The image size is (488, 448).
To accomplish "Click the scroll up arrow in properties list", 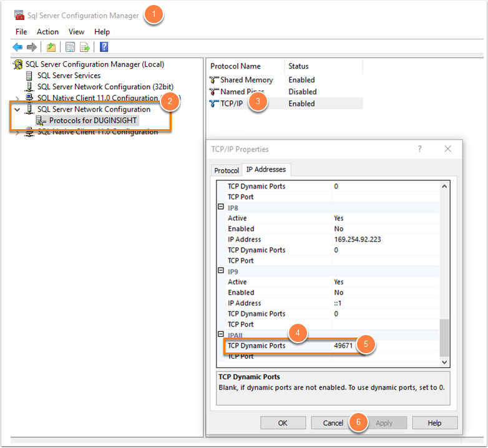I will click(444, 187).
